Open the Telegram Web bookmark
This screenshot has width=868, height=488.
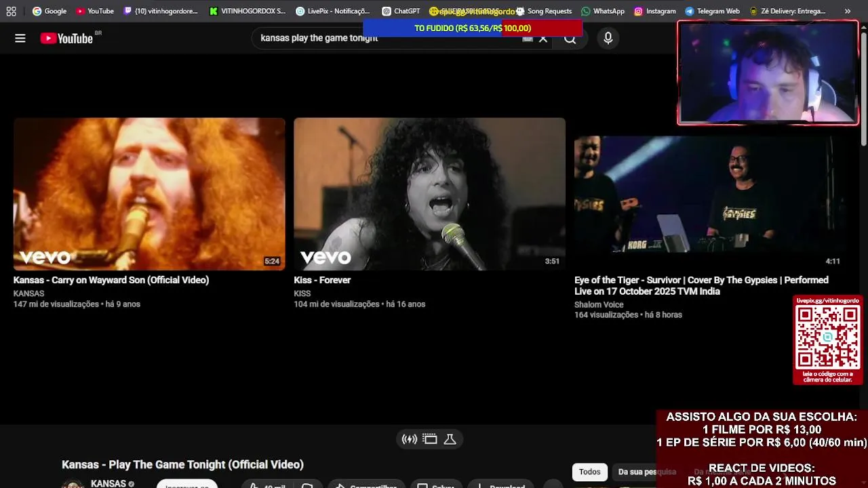tap(712, 11)
